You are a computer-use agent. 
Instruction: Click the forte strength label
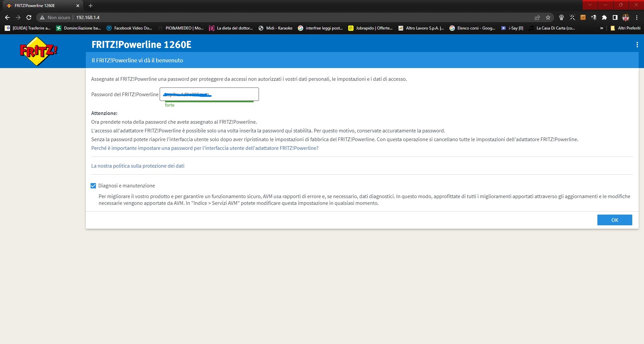tap(170, 105)
